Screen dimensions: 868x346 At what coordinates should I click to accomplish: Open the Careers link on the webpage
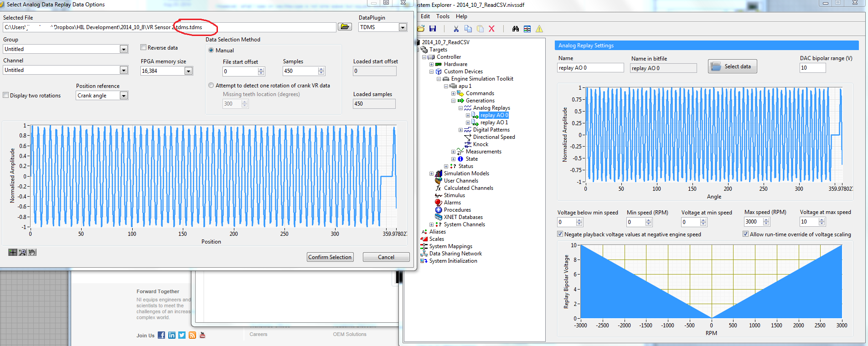[x=258, y=334]
